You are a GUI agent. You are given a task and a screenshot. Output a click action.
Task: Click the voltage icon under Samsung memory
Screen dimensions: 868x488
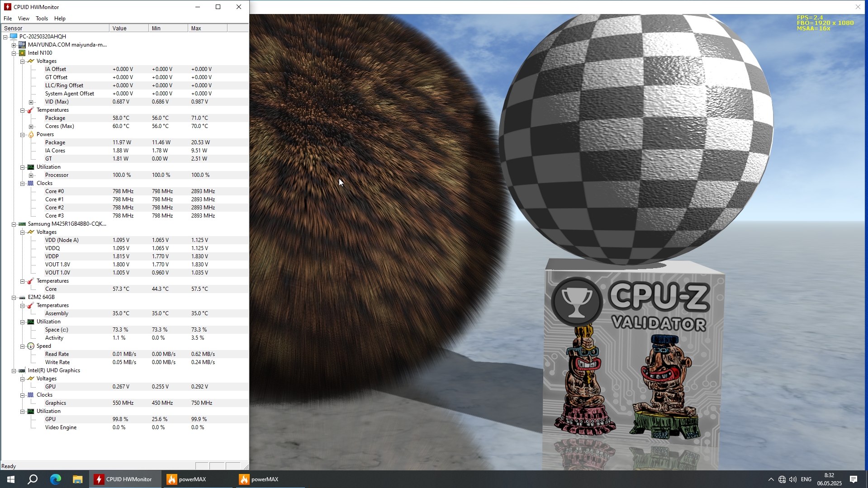point(31,232)
